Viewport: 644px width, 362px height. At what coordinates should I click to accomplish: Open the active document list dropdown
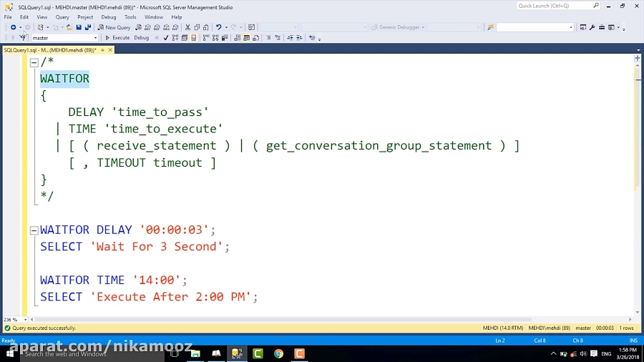638,50
